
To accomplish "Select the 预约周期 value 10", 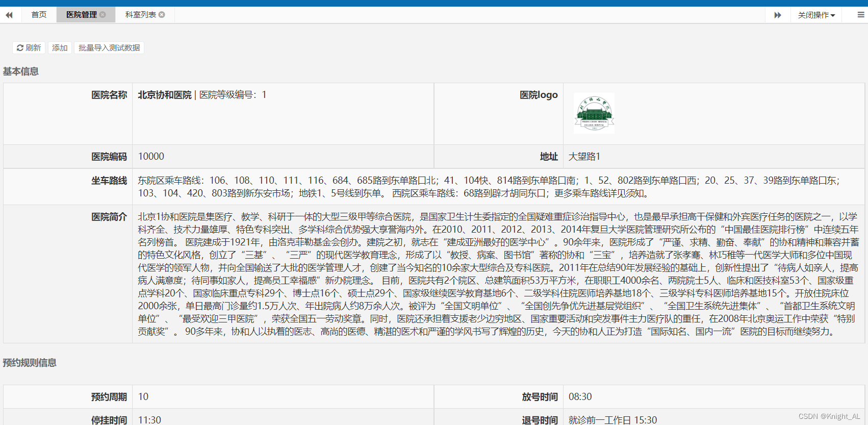I will coord(143,397).
